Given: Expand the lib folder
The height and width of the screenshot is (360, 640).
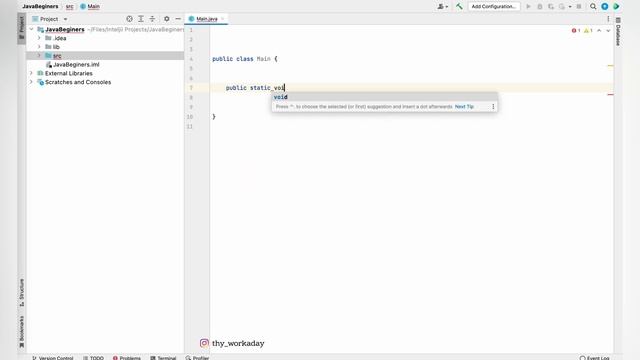Looking at the screenshot, I should tap(39, 47).
